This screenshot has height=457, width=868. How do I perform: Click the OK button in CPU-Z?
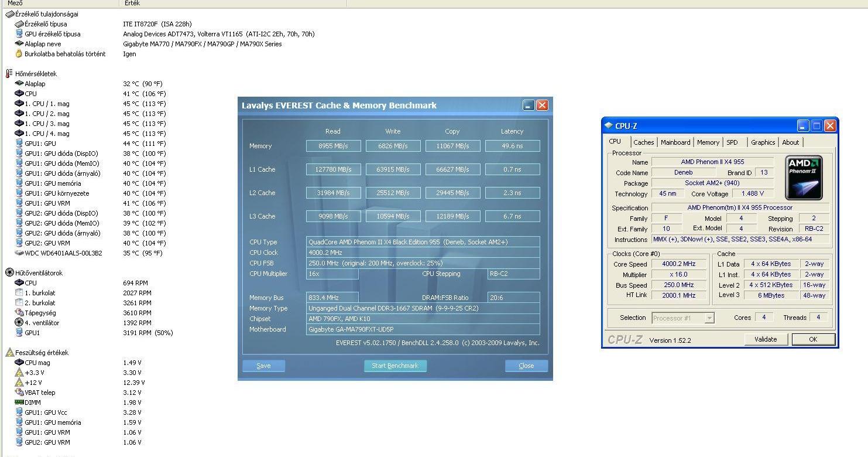point(813,339)
